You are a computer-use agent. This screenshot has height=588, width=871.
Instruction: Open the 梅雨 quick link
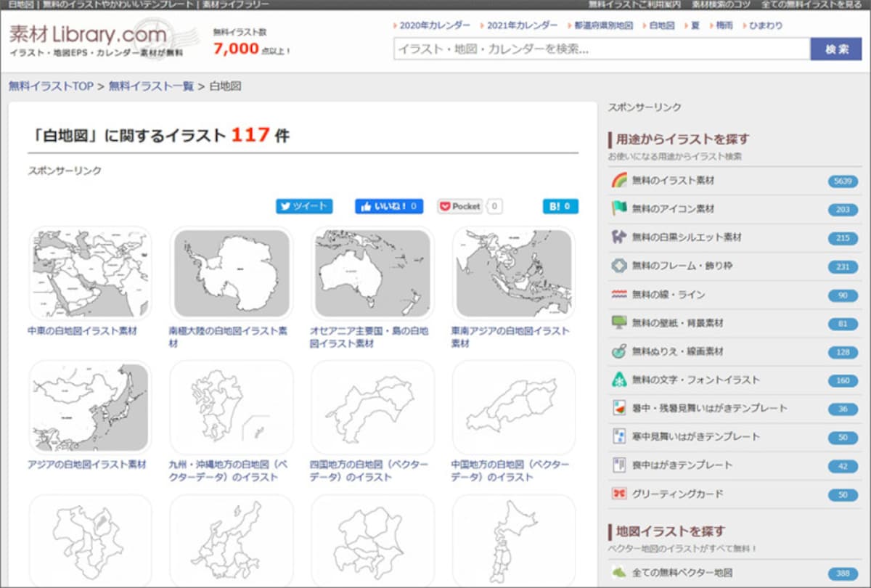click(724, 25)
